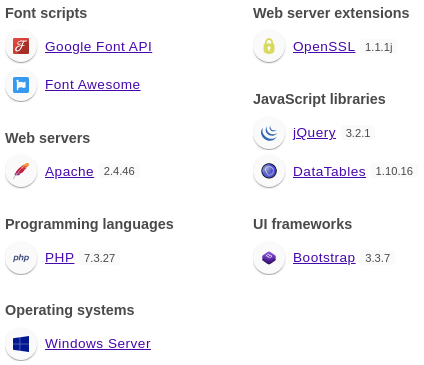This screenshot has width=424, height=365.
Task: Open the Google Font API link
Action: (98, 47)
